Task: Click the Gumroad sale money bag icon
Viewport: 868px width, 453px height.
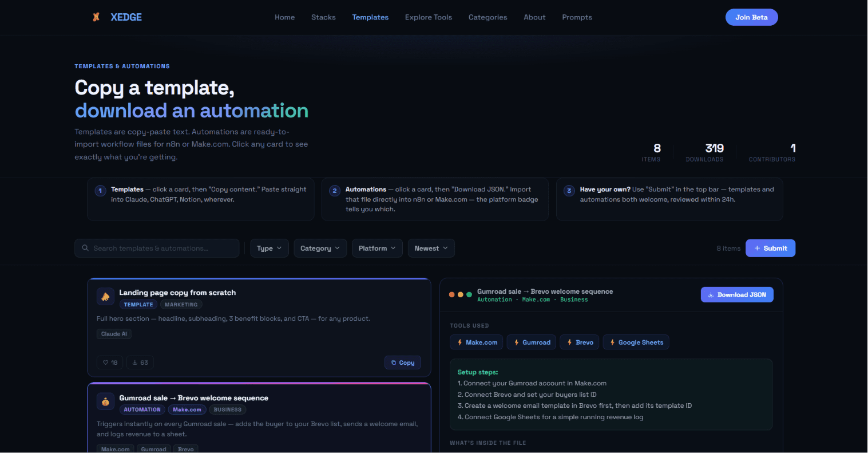Action: [105, 402]
